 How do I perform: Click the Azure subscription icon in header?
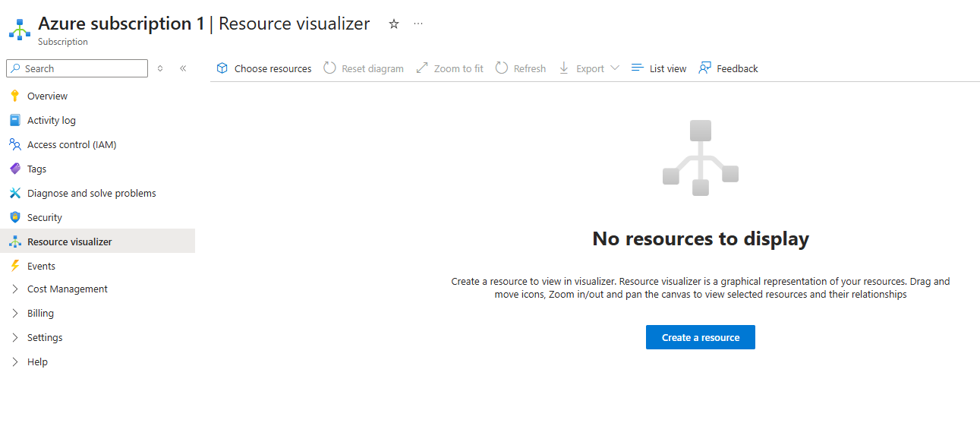(x=20, y=30)
